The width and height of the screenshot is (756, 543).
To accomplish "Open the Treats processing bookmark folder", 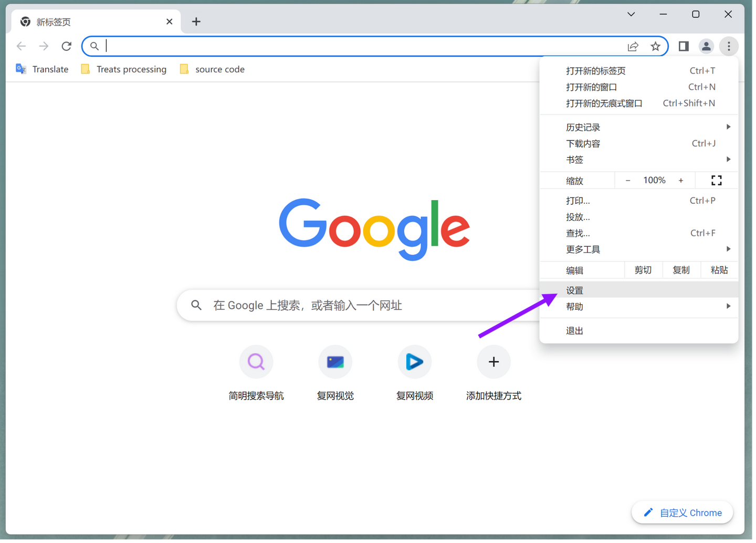I will click(x=123, y=69).
